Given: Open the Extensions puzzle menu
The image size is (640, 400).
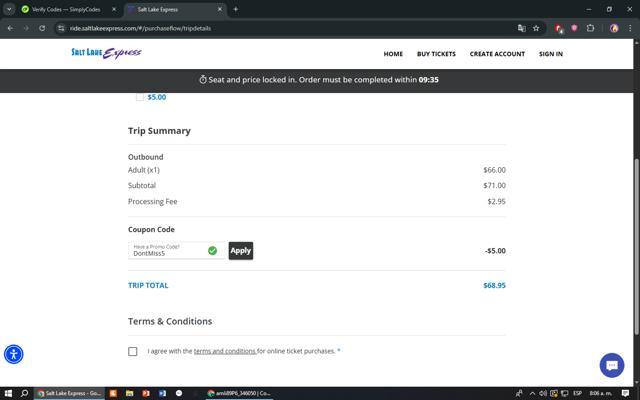Looking at the screenshot, I should pos(590,28).
